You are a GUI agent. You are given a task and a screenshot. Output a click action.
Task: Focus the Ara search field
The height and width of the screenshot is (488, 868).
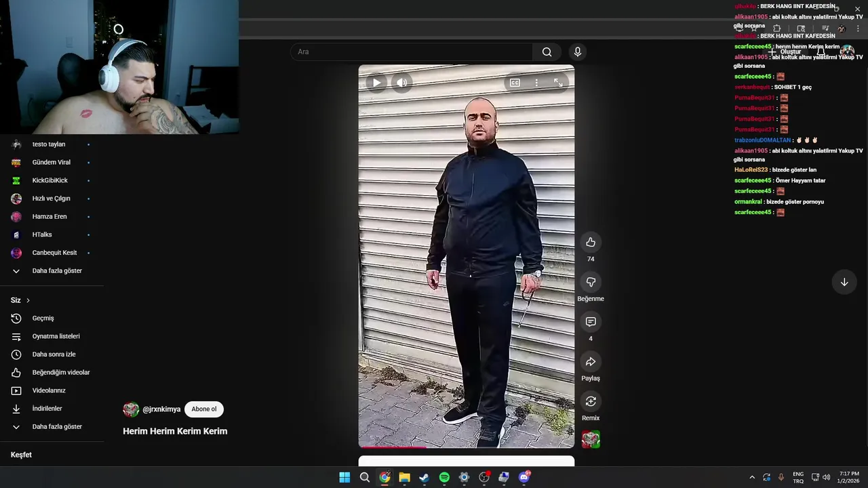click(412, 52)
